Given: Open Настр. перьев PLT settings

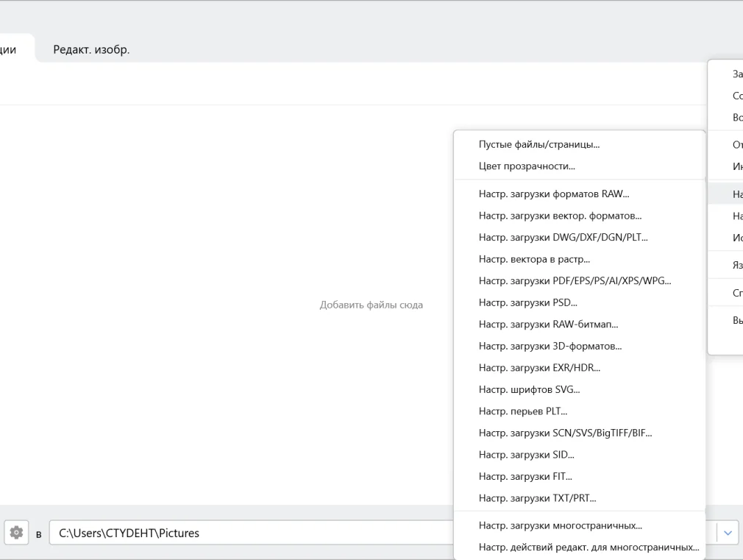Looking at the screenshot, I should click(522, 411).
